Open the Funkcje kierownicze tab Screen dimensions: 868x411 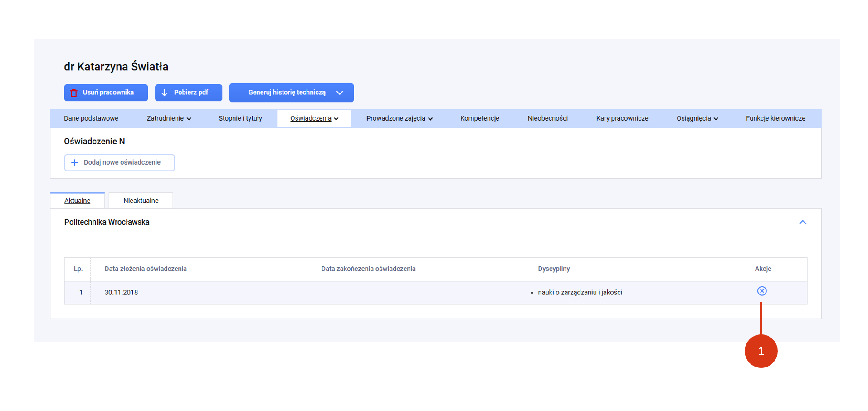coord(775,118)
